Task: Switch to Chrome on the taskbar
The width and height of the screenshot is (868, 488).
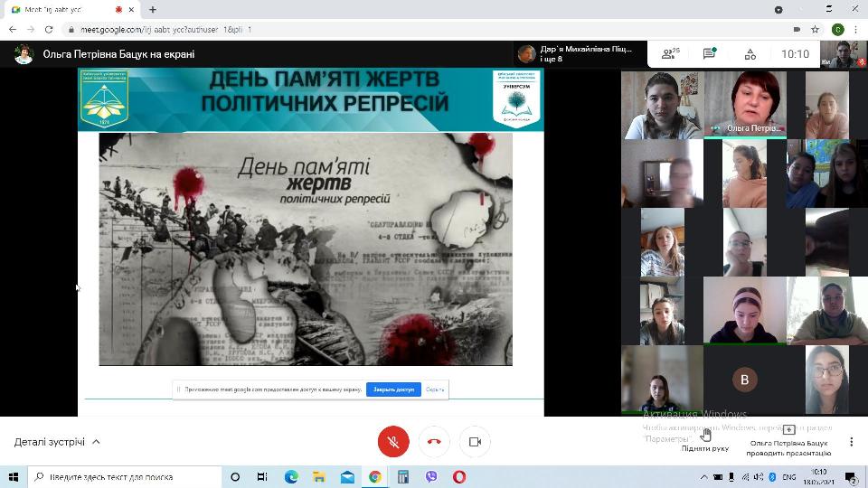Action: click(375, 477)
